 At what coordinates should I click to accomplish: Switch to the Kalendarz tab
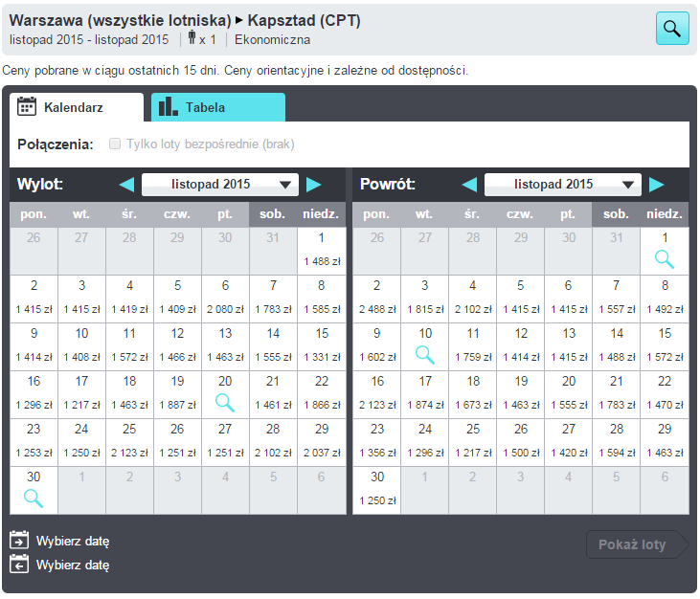pos(77,107)
